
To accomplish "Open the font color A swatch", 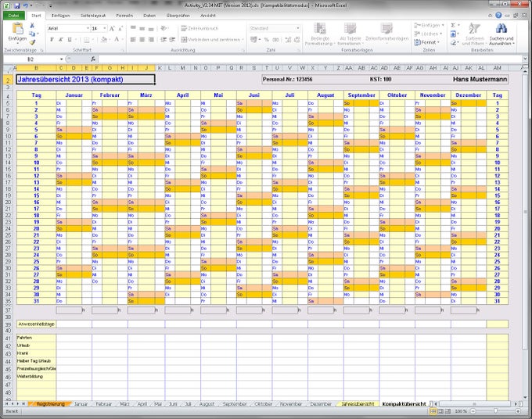I will [x=117, y=40].
